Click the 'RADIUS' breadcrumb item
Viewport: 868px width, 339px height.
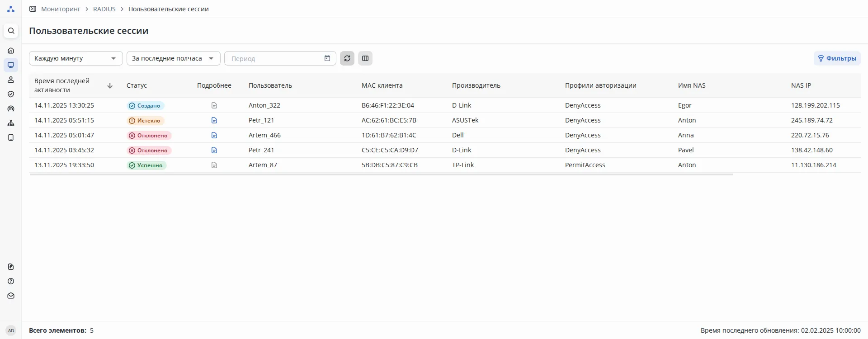104,9
